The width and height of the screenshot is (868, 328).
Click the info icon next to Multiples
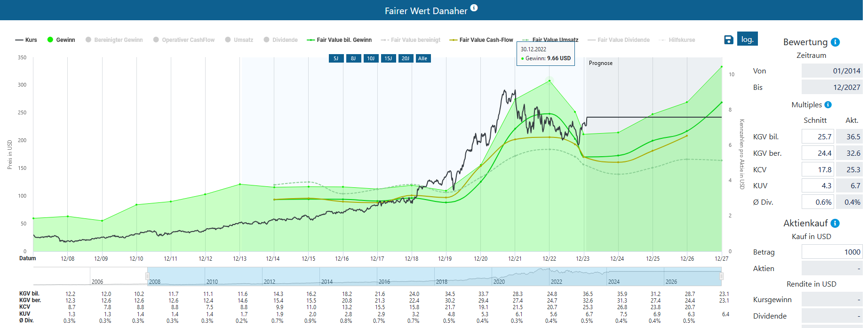(828, 104)
